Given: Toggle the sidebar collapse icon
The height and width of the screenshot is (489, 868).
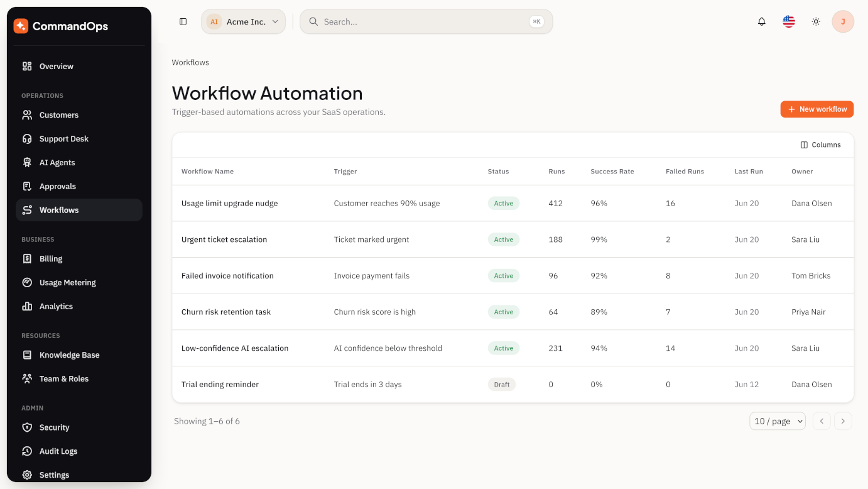Looking at the screenshot, I should click(183, 21).
